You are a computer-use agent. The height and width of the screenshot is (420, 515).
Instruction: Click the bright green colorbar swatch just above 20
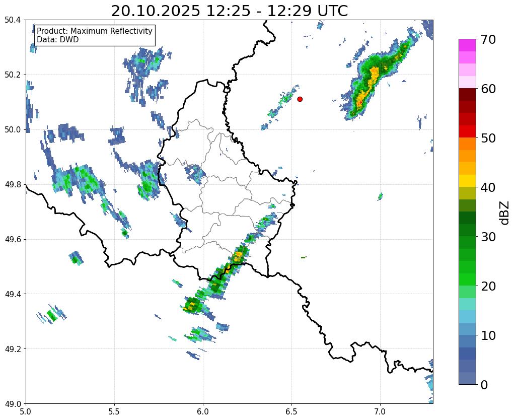[x=467, y=279]
